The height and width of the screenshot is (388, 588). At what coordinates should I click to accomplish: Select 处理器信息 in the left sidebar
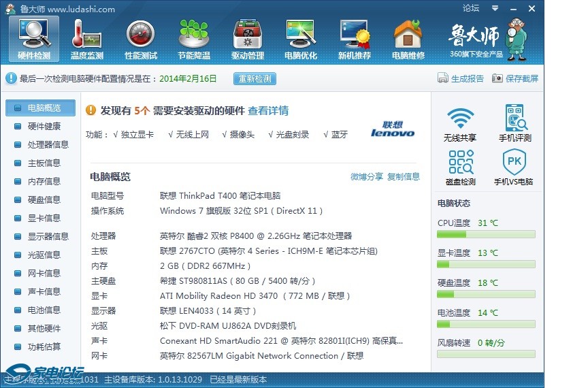(48, 144)
